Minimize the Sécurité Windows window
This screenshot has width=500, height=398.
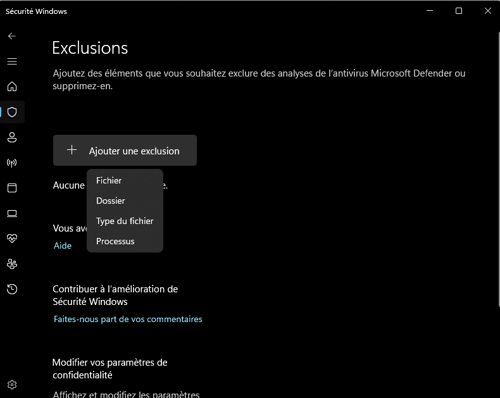click(430, 11)
